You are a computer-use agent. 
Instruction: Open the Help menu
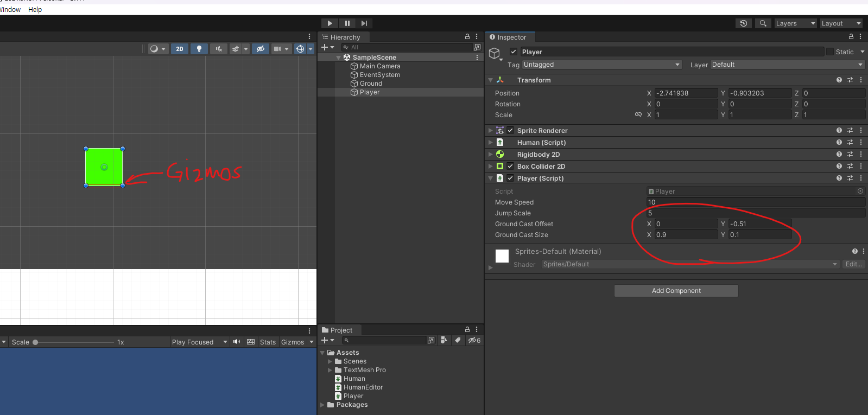point(35,10)
